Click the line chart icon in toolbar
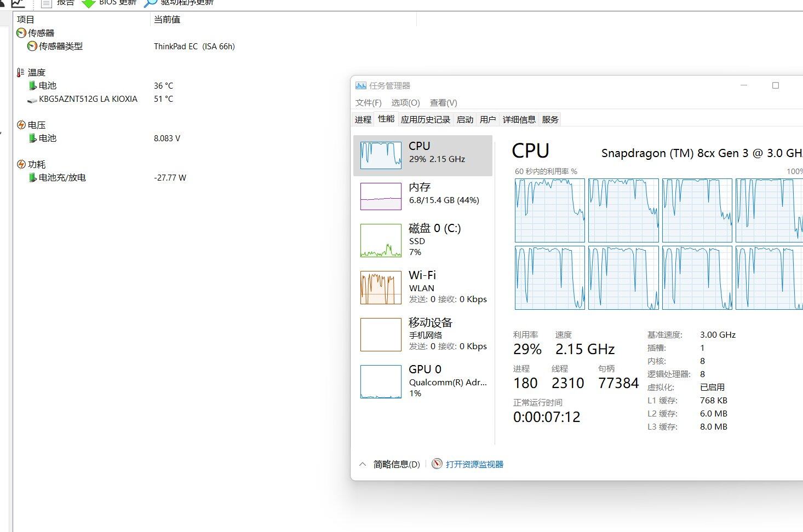 click(x=18, y=3)
